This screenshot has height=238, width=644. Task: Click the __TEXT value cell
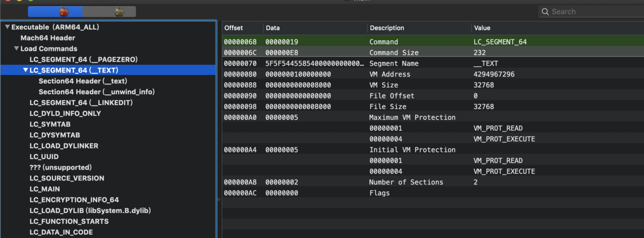pos(486,63)
